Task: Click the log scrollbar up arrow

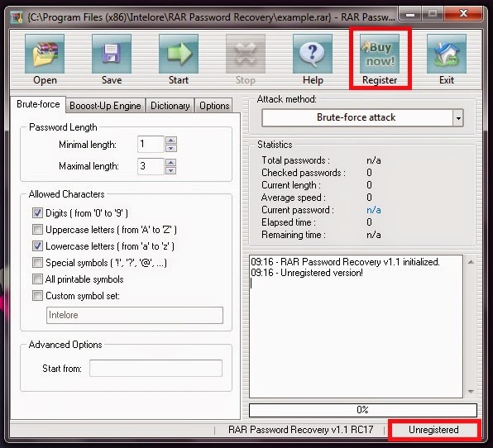Action: click(x=471, y=262)
